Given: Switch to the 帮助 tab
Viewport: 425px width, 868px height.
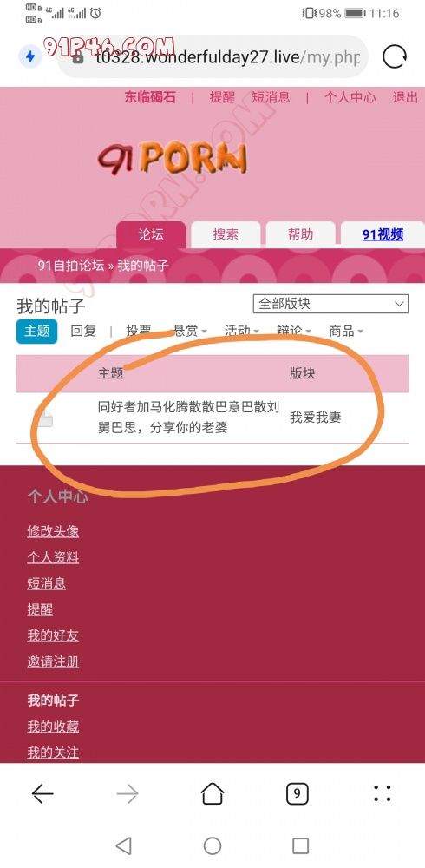Looking at the screenshot, I should pos(300,234).
